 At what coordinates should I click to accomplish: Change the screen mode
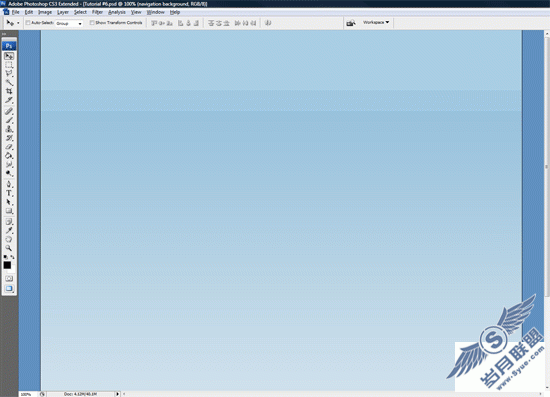pyautogui.click(x=9, y=289)
